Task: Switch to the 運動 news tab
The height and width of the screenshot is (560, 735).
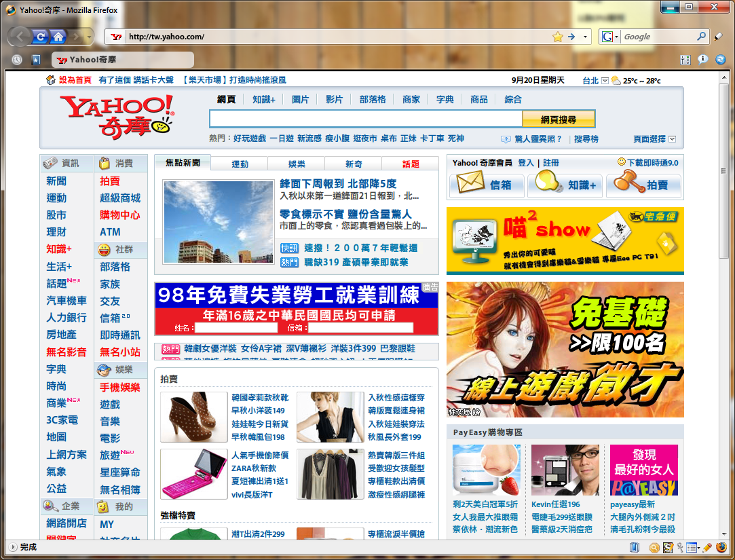Action: pos(240,164)
